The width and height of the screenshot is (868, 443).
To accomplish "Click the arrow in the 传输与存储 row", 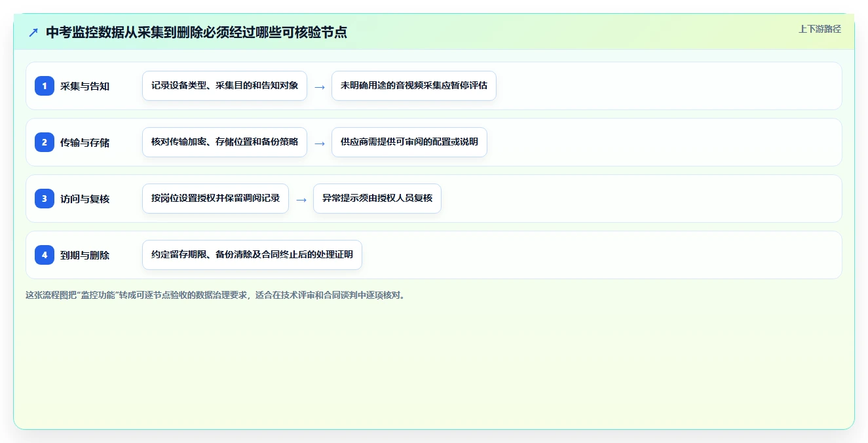I will click(x=320, y=143).
